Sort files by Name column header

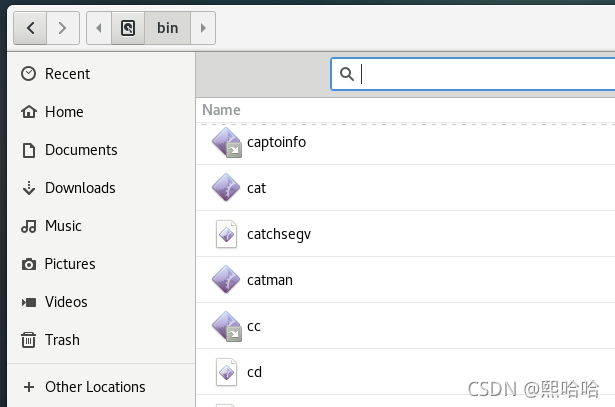(221, 110)
